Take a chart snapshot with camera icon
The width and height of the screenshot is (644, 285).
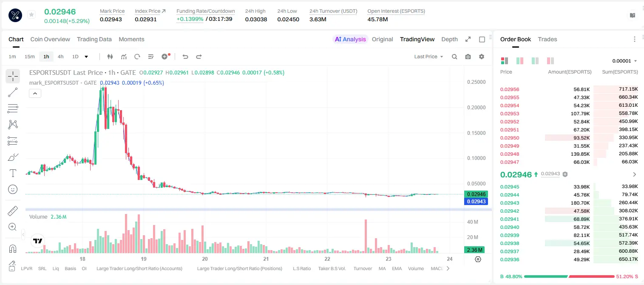tap(468, 57)
